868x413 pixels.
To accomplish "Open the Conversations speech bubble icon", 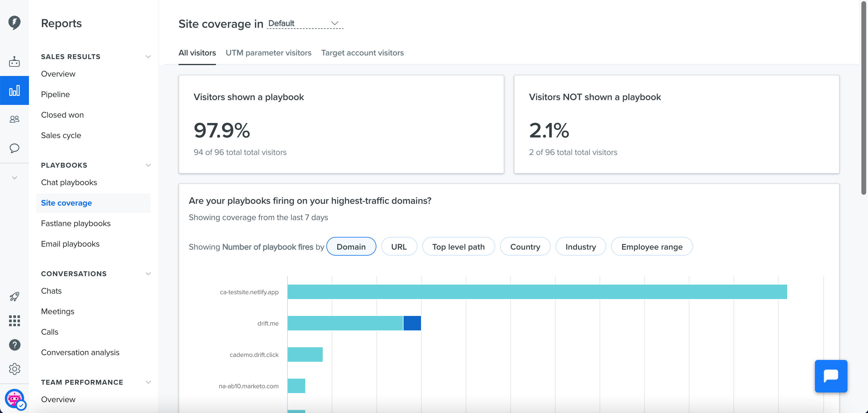I will point(14,148).
